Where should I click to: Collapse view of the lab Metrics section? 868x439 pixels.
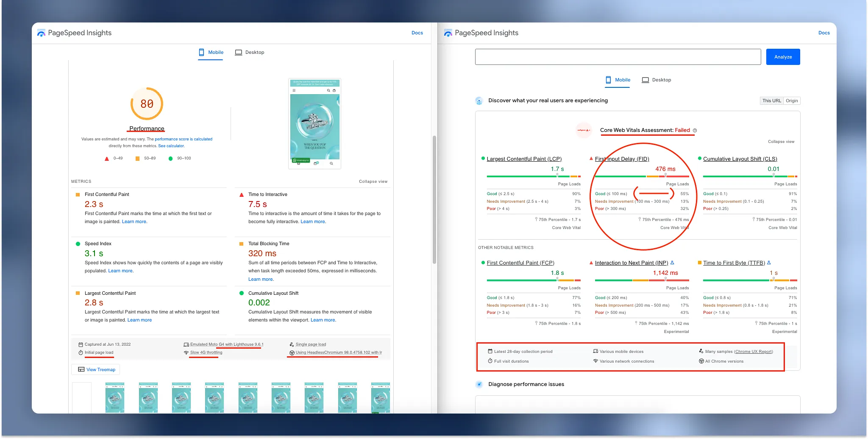pyautogui.click(x=373, y=182)
